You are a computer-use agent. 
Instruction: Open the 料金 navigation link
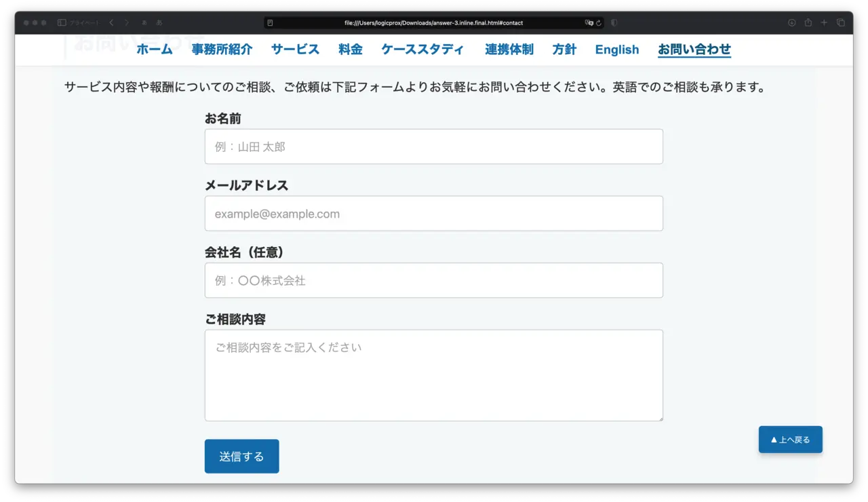(x=351, y=50)
